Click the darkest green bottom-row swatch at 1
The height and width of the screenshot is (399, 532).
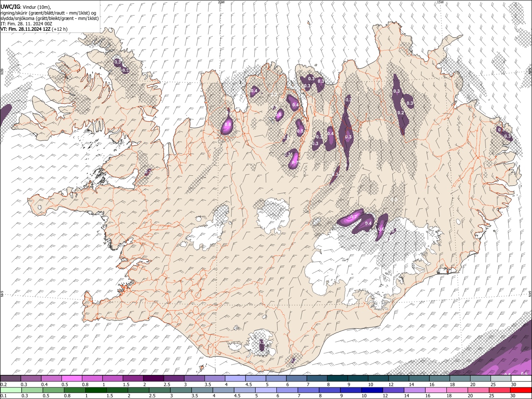click(x=95, y=390)
